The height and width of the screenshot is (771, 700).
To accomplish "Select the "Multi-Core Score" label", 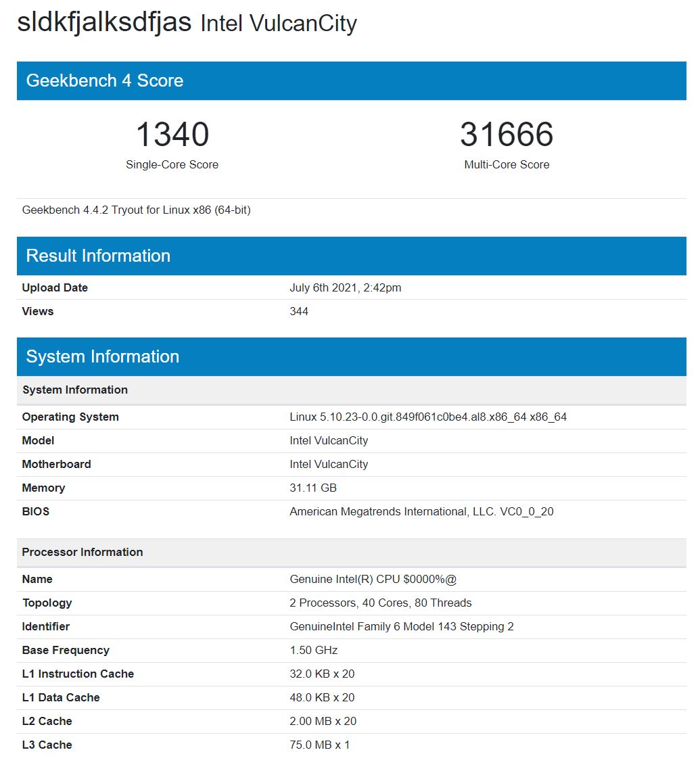I will pyautogui.click(x=507, y=165).
